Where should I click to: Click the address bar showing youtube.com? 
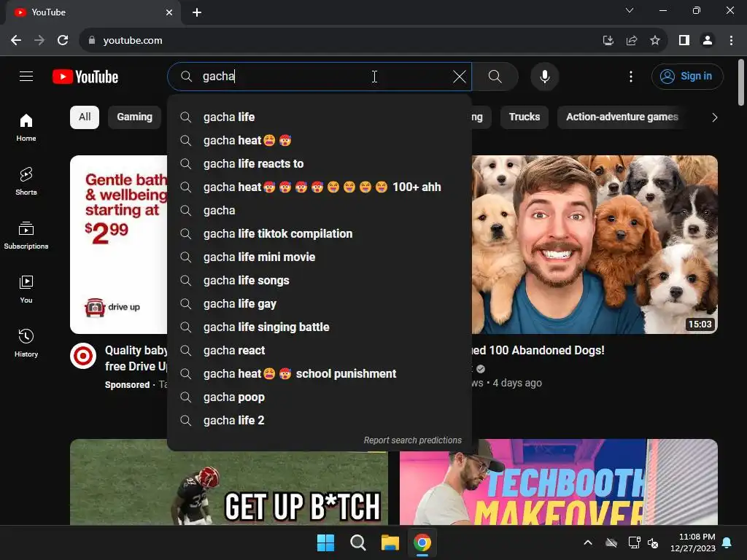333,41
